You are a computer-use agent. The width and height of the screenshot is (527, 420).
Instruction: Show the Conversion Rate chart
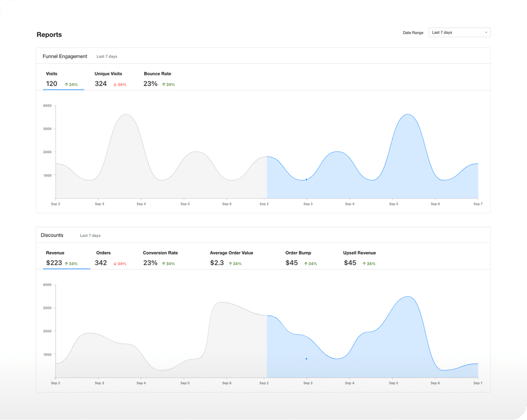(x=160, y=259)
